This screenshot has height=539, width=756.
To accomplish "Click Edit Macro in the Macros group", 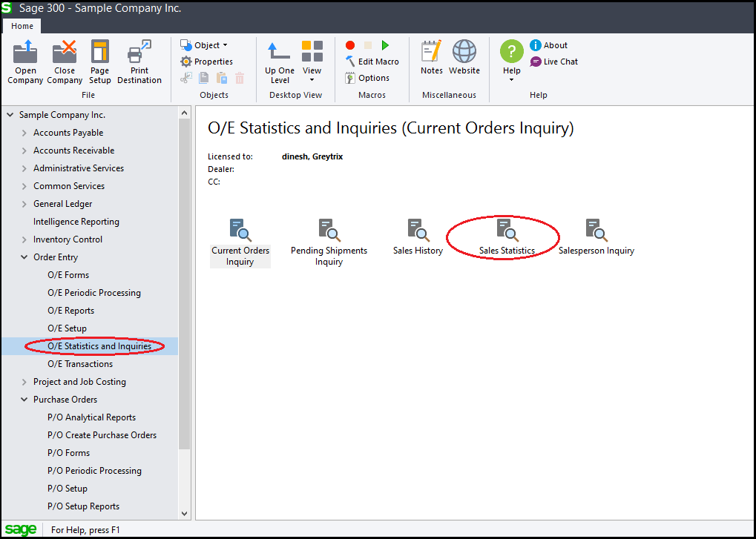I will (372, 62).
